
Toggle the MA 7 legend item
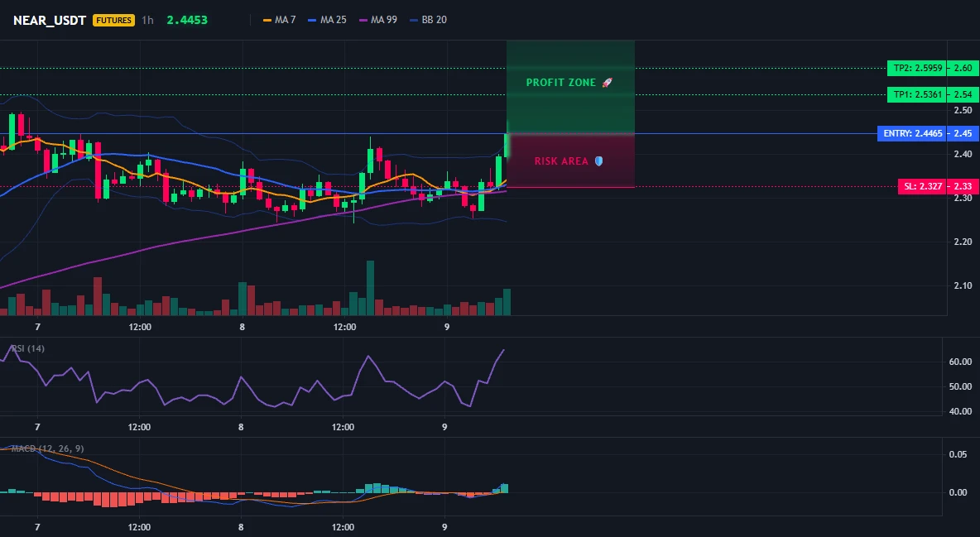point(280,20)
